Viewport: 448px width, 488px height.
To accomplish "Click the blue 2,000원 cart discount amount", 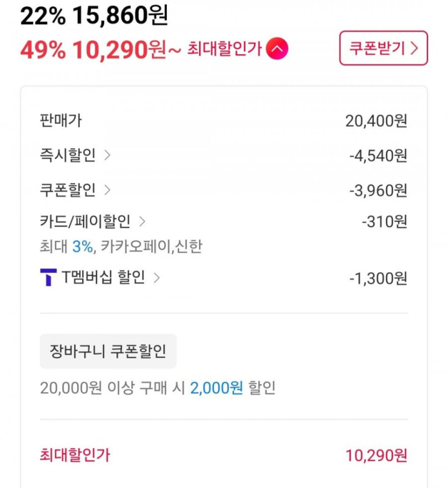I will tap(216, 388).
